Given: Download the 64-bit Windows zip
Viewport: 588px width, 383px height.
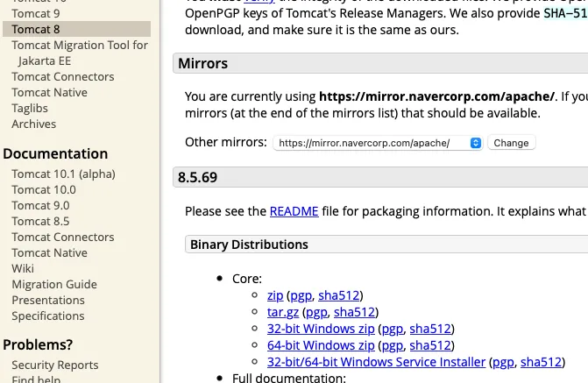Looking at the screenshot, I should click(x=321, y=345).
